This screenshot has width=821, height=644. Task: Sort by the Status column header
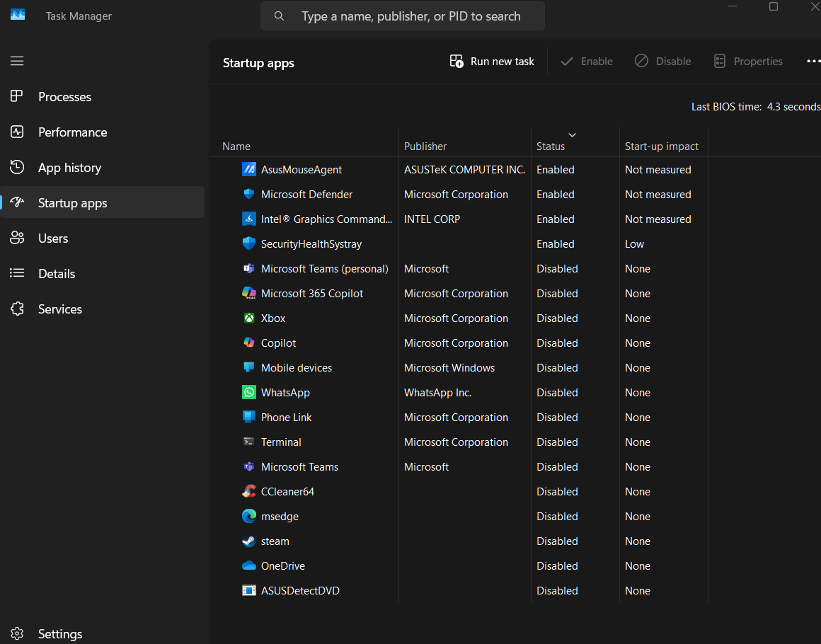551,146
